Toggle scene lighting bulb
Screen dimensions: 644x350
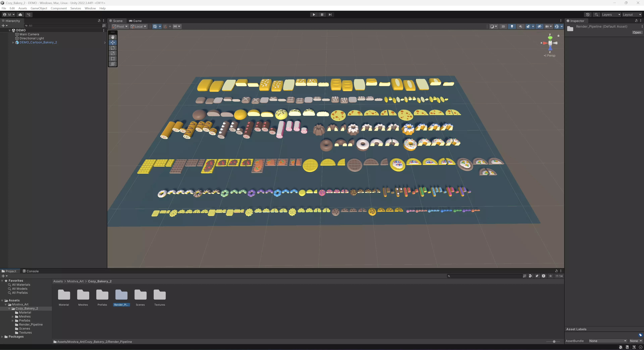point(512,26)
